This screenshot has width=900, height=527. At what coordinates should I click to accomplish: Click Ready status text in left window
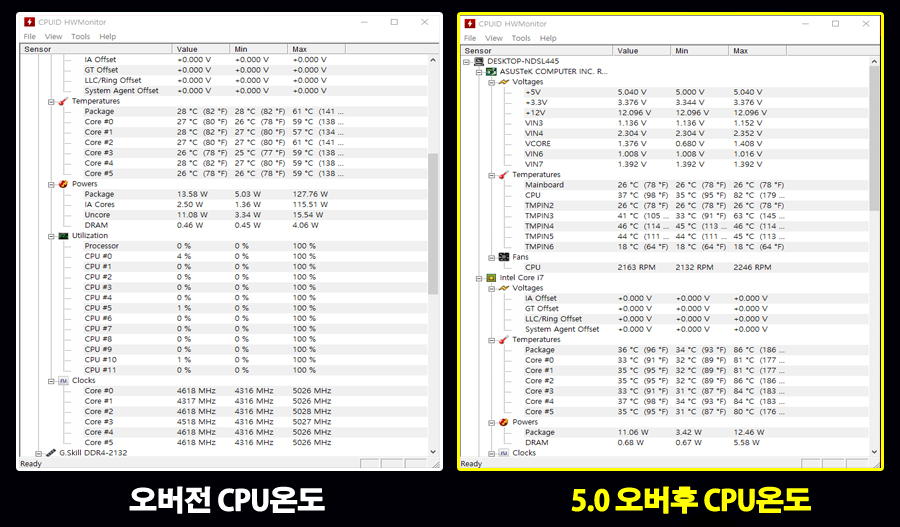(x=31, y=464)
